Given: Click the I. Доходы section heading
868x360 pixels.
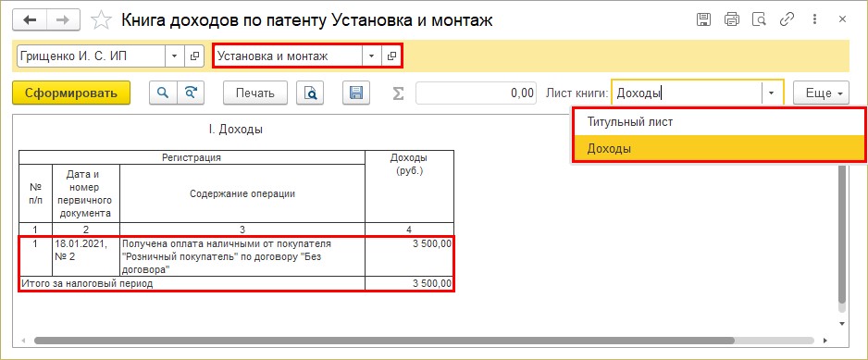Looking at the screenshot, I should [x=235, y=130].
